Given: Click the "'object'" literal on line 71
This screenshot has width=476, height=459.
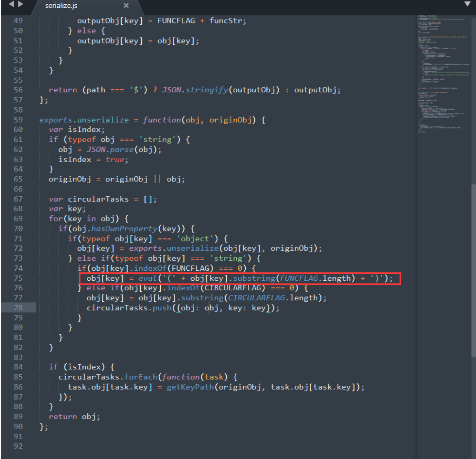Looking at the screenshot, I should coord(195,239).
